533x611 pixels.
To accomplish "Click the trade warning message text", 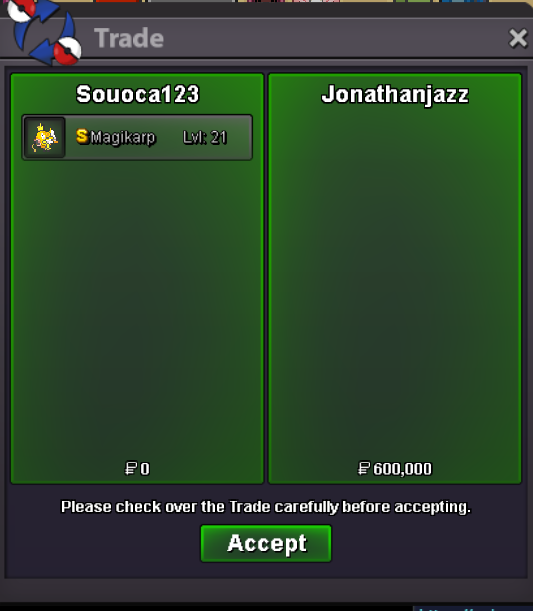I will [266, 507].
